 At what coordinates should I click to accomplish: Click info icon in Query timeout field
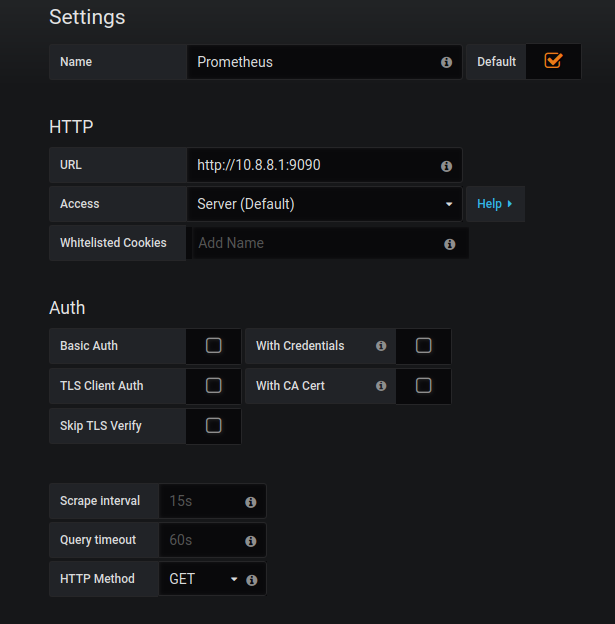251,541
